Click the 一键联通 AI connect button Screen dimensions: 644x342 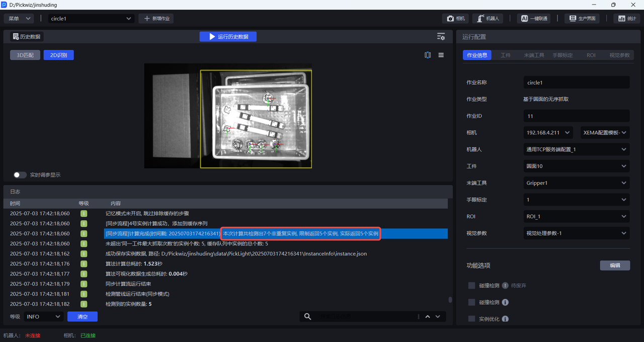tap(533, 19)
